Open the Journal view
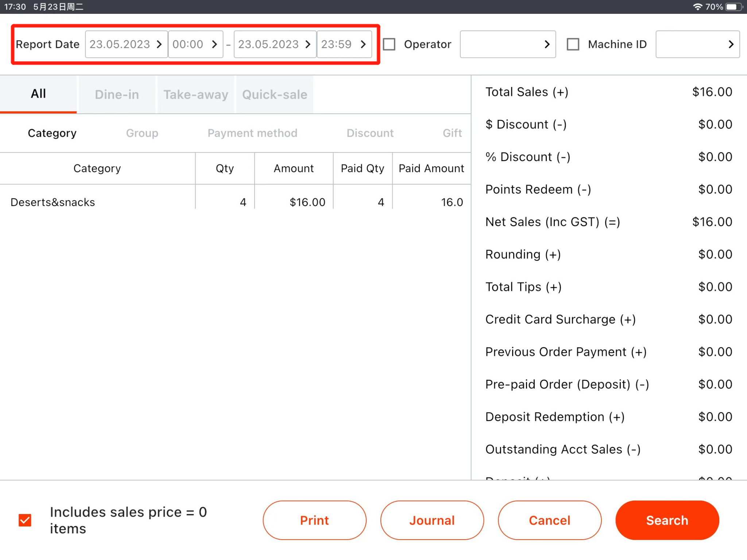 point(432,520)
